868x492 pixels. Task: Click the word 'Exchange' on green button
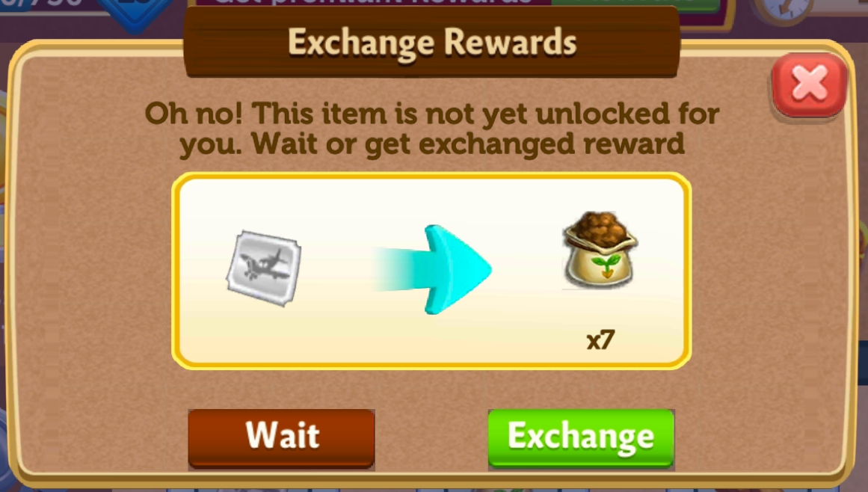pos(581,437)
